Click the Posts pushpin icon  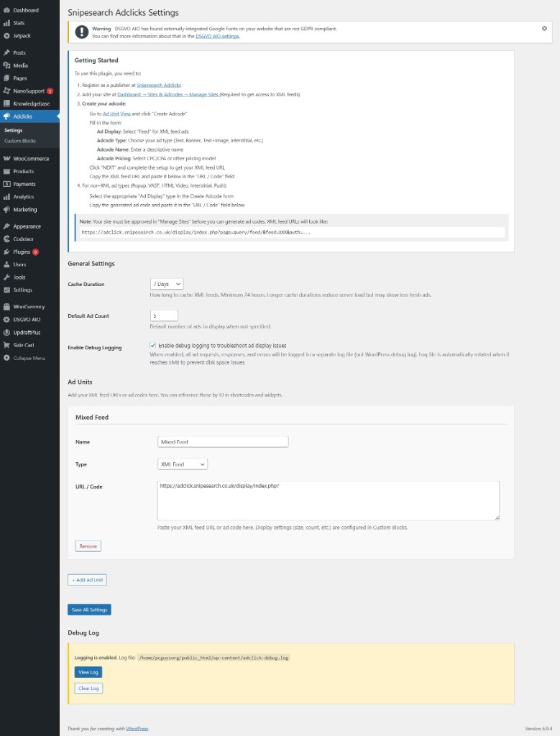click(6, 52)
